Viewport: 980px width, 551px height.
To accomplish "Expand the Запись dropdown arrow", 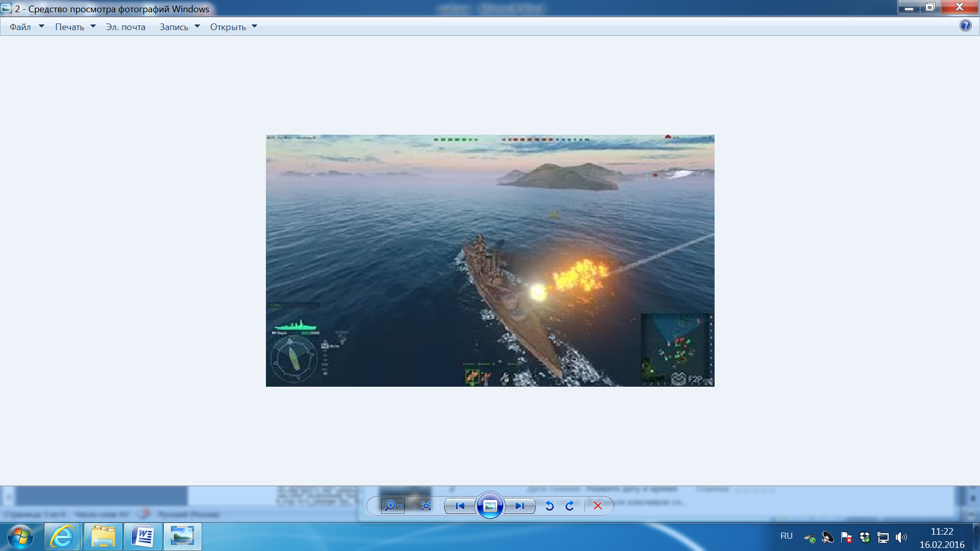I will pos(197,27).
